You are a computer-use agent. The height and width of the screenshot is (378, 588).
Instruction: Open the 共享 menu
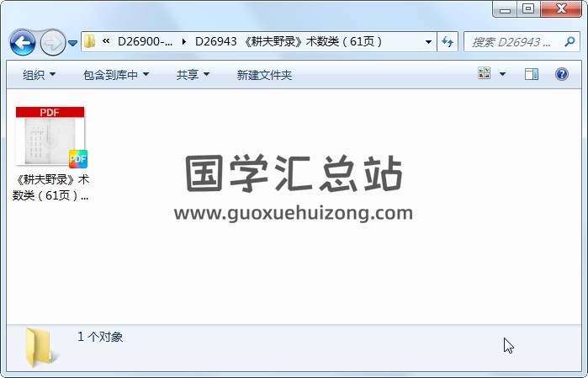pos(193,75)
